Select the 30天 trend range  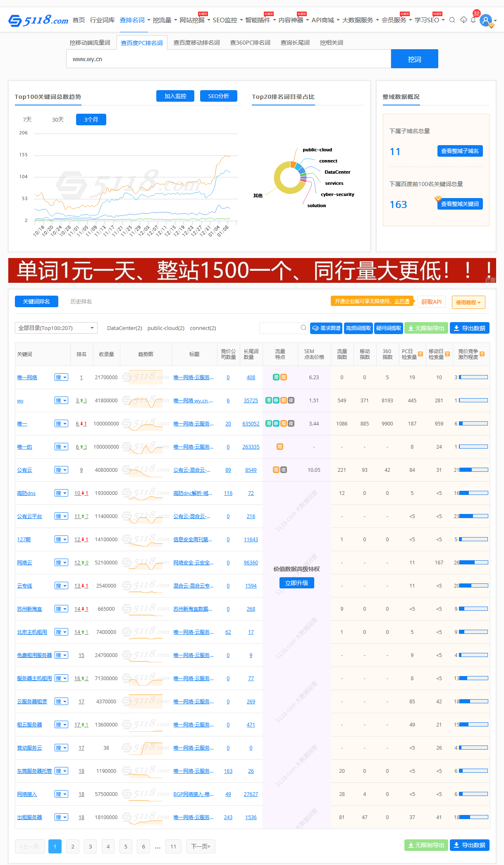click(x=58, y=119)
